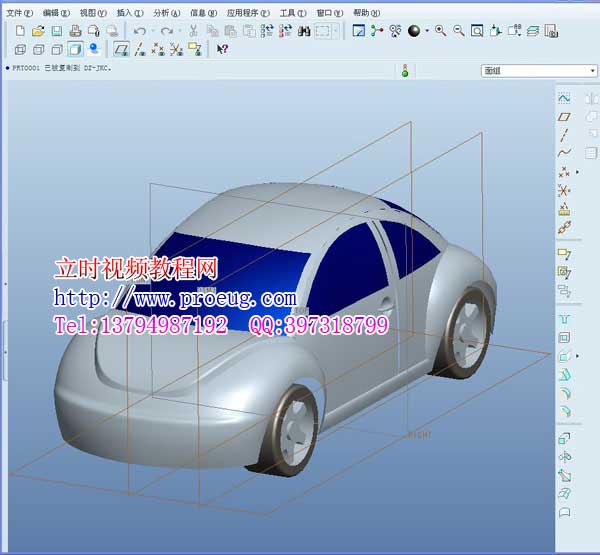Switch to Hidden Line display
Screen dimensions: 600x555
click(39, 49)
